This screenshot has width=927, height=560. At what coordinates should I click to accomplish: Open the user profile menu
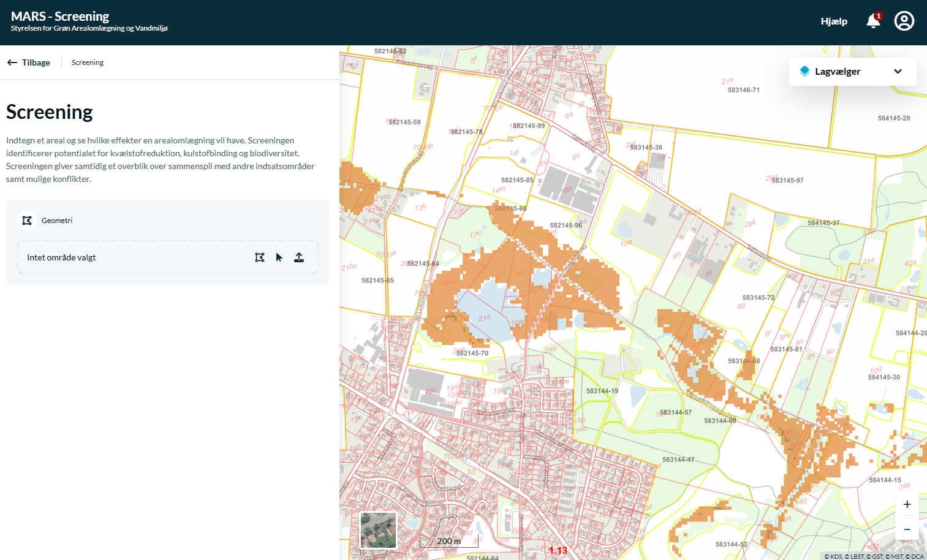tap(904, 21)
